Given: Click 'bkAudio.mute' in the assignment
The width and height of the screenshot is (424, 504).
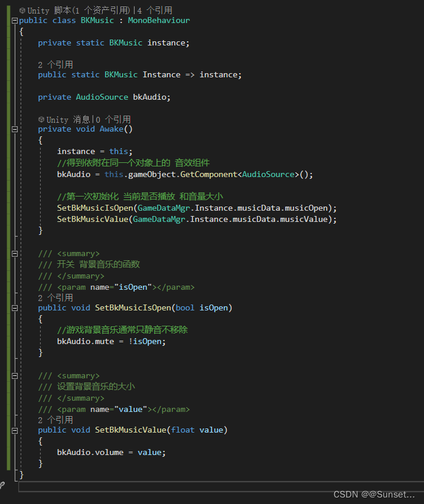Looking at the screenshot, I should tap(86, 341).
